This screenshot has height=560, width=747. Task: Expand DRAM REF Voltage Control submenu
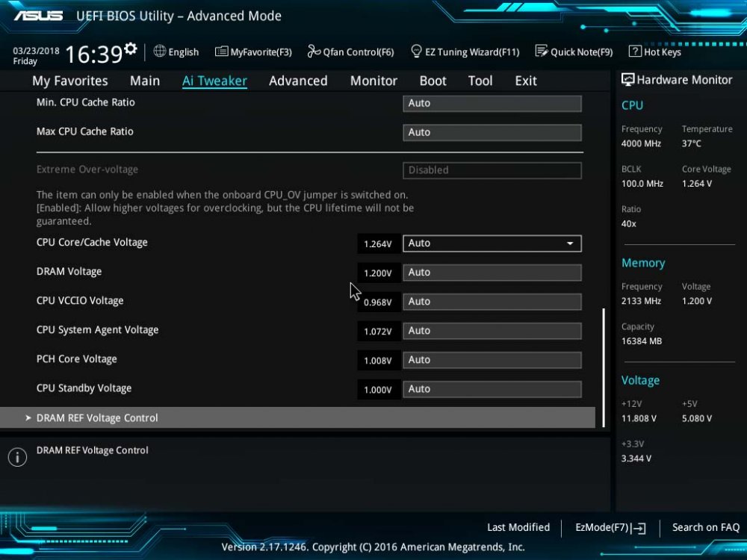[x=298, y=417]
